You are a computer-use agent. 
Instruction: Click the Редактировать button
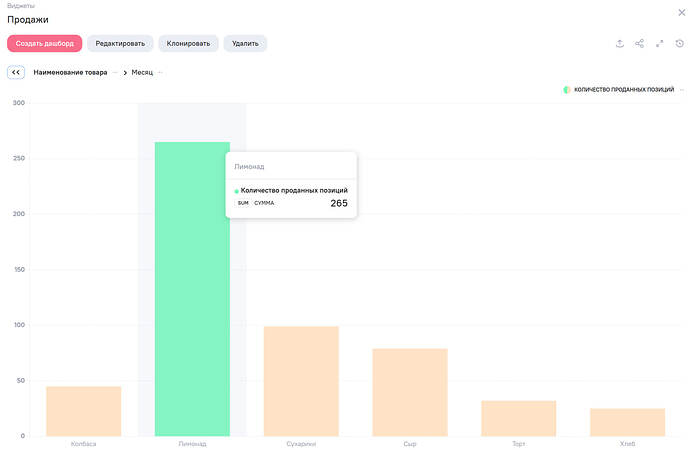[x=120, y=43]
